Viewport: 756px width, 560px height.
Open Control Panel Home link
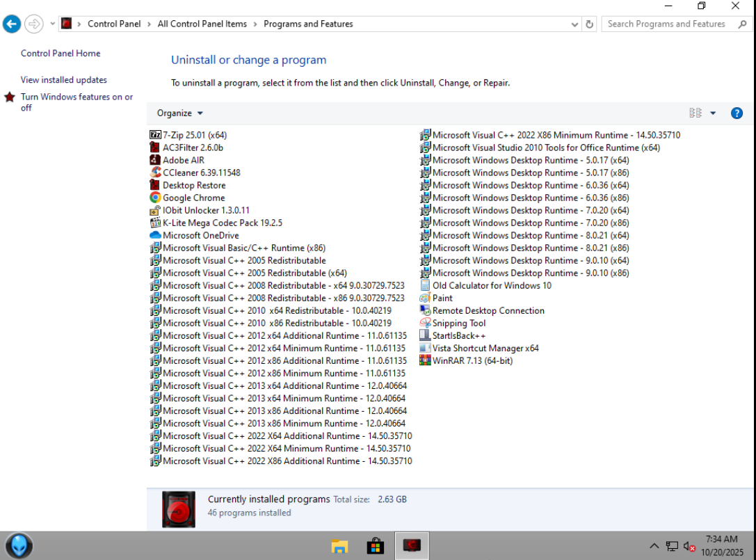tap(61, 54)
